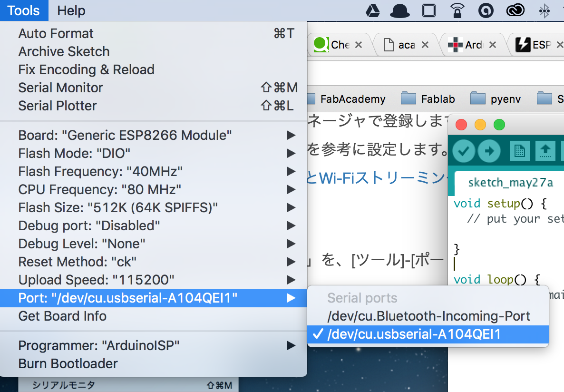Open Serial Plotter
Screen dimensions: 564x392
[154, 106]
